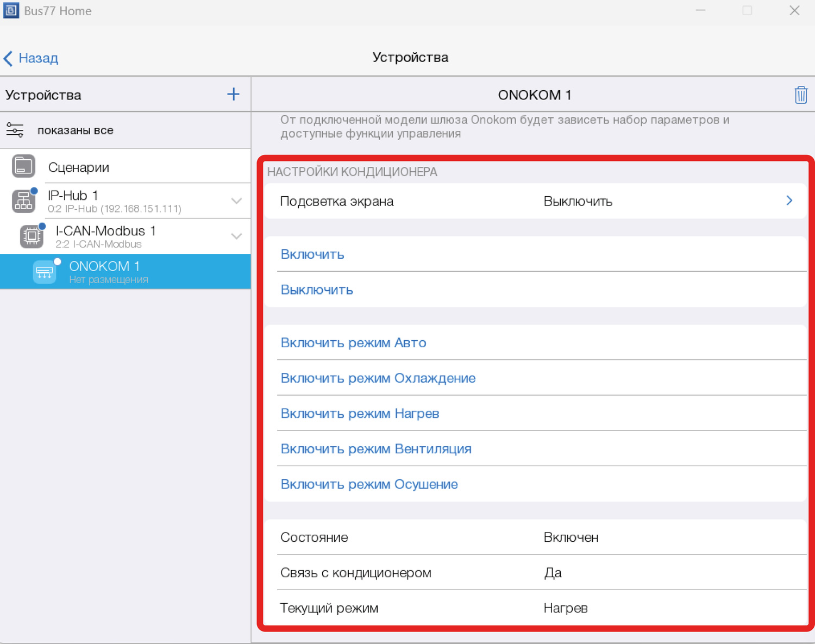815x644 pixels.
Task: Click the IP-Hub 1 network icon
Action: (x=24, y=201)
